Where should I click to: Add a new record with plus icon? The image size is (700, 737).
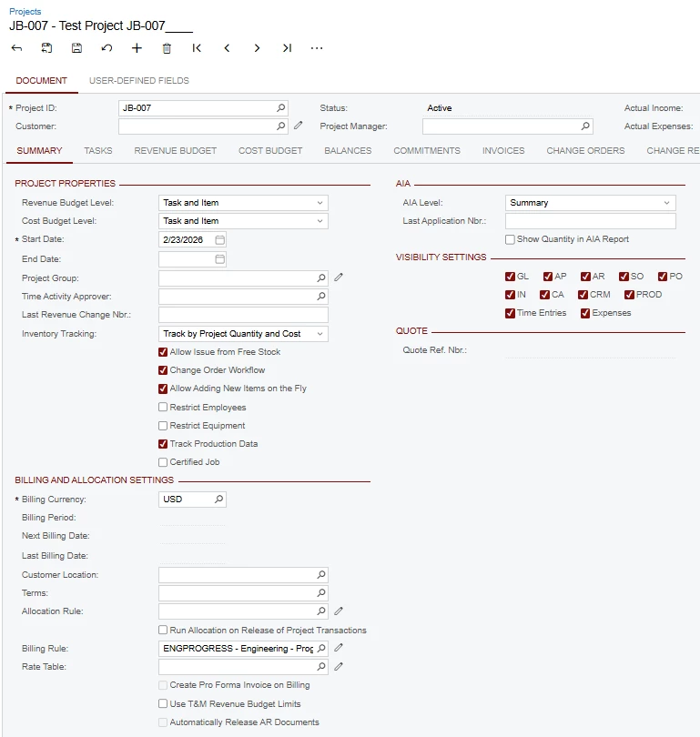coord(137,48)
